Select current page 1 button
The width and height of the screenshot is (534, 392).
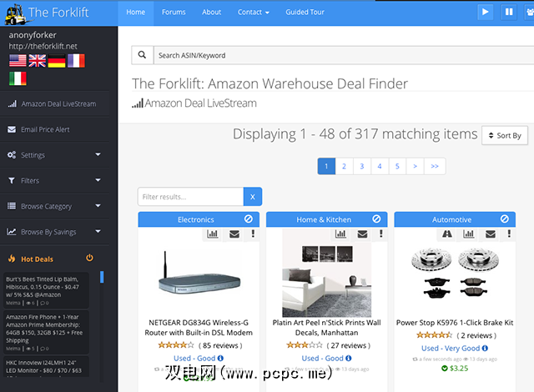pyautogui.click(x=326, y=166)
